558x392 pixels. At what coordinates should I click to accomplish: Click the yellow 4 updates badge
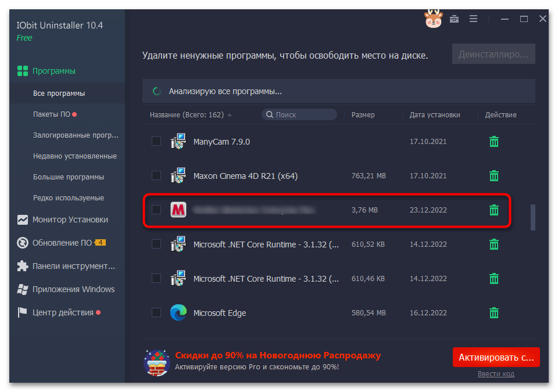click(x=101, y=243)
